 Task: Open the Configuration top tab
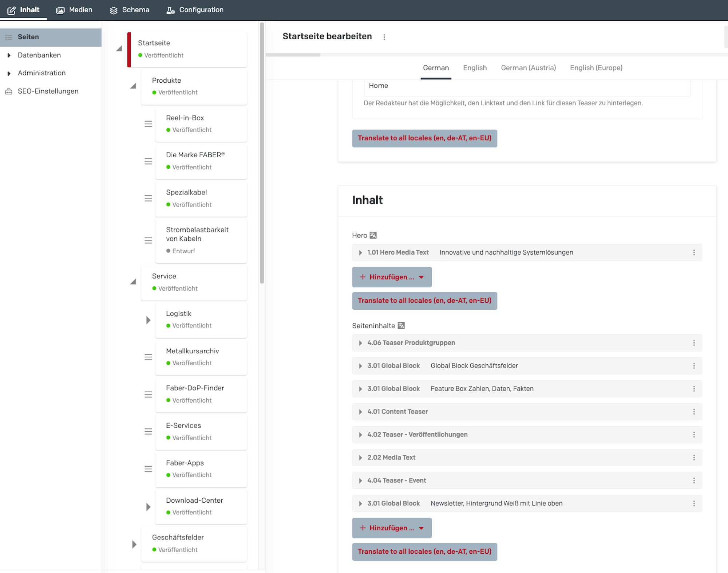point(195,10)
